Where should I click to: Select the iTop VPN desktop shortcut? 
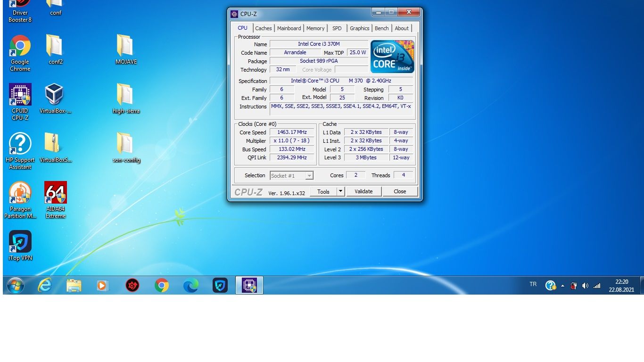coord(20,246)
